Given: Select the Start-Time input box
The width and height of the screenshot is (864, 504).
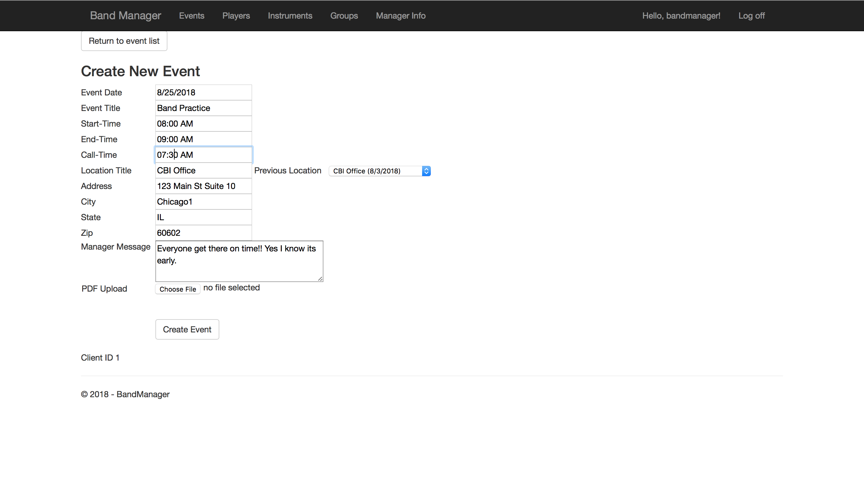Looking at the screenshot, I should (x=203, y=124).
